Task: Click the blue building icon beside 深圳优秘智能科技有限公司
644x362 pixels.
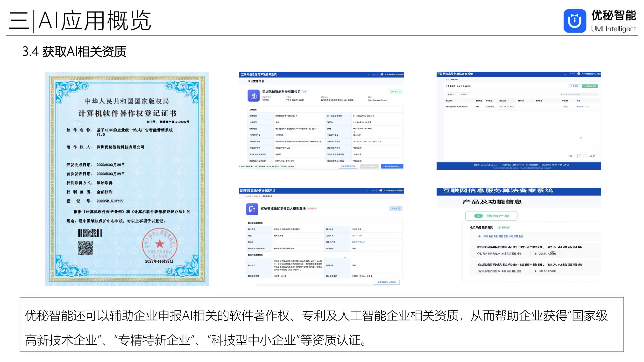Action: pyautogui.click(x=254, y=96)
